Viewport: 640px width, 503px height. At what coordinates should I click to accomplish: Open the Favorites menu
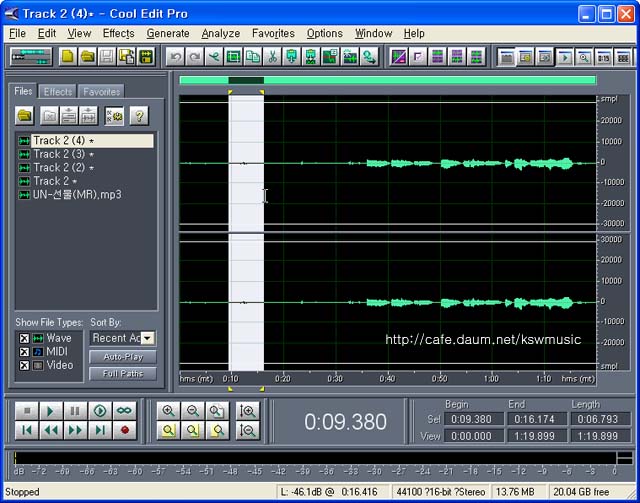tap(273, 33)
